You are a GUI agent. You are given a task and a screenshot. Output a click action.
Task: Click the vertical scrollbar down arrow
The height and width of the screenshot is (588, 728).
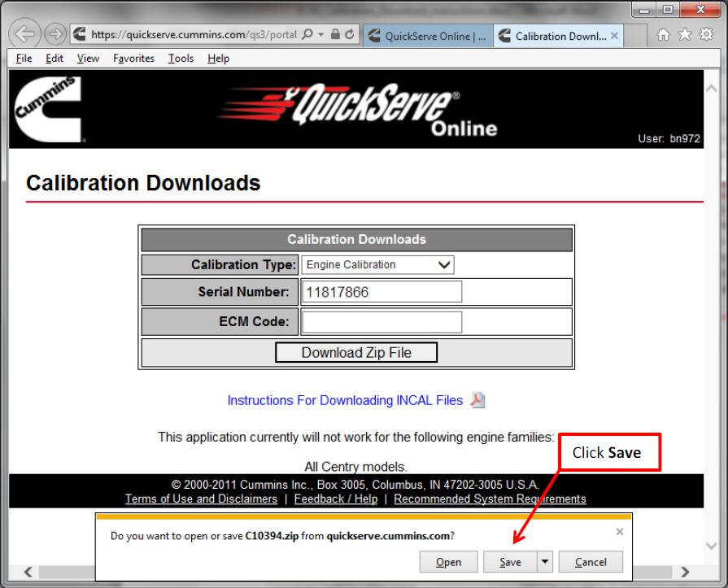tap(711, 546)
